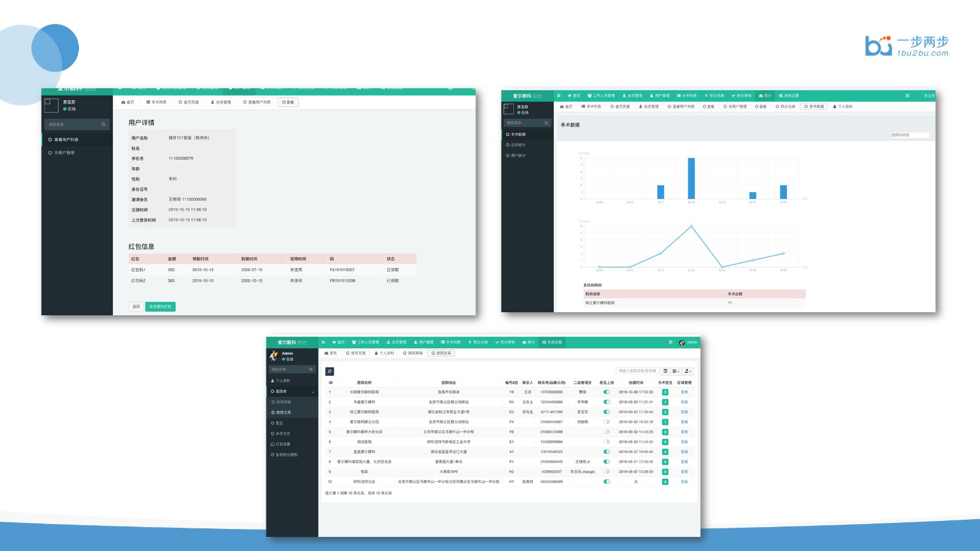980x551 pixels.
Task: Open 会员管理 menu in hospital window navbar
Action: pos(396,342)
